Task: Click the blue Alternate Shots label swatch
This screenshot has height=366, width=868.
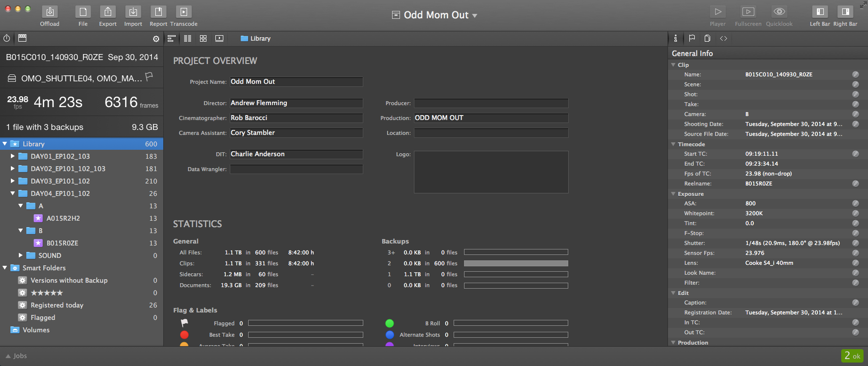Action: tap(390, 335)
